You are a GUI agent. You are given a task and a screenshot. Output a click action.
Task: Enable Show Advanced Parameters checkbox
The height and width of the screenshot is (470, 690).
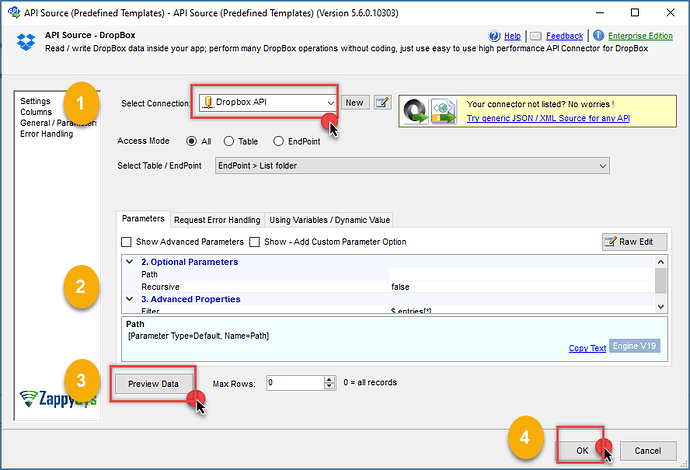[126, 242]
